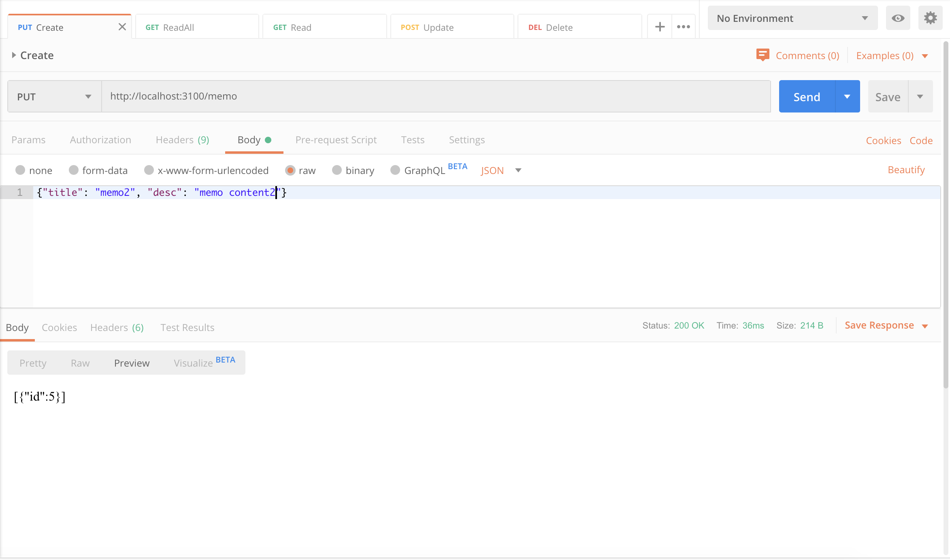Open the response Cookies tab
The image size is (950, 560).
(59, 328)
